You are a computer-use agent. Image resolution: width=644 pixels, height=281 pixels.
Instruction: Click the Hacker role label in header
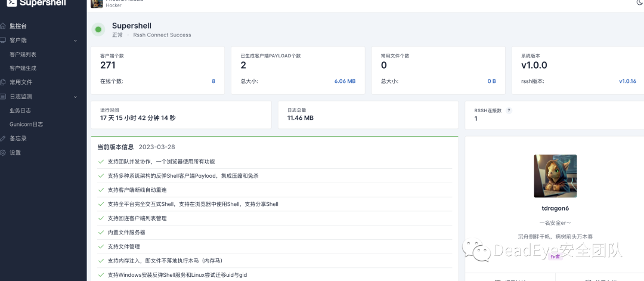pos(114,5)
